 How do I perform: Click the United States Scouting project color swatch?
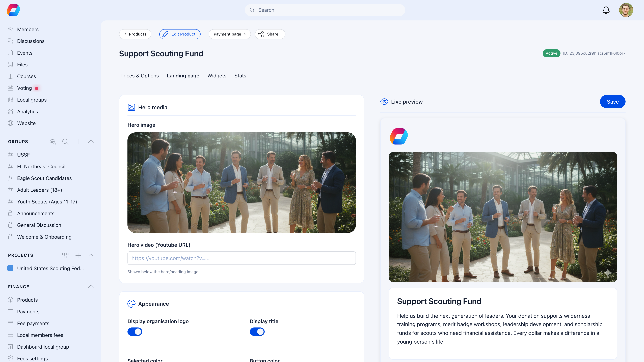[10, 268]
